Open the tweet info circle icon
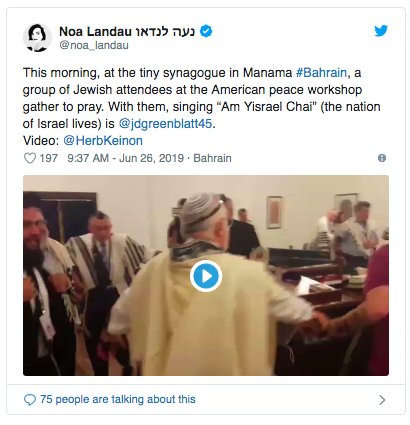Viewport: 410px width, 425px height. (382, 158)
